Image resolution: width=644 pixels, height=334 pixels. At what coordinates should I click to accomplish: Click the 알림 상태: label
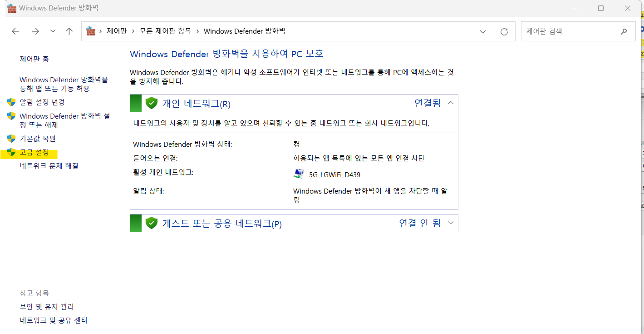(148, 191)
